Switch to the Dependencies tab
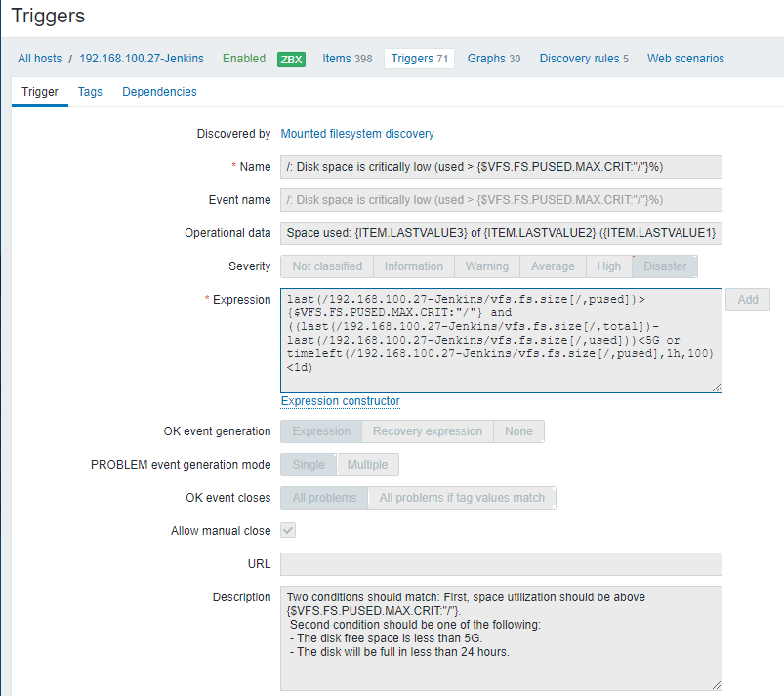Viewport: 784px width, 696px height. pos(159,92)
